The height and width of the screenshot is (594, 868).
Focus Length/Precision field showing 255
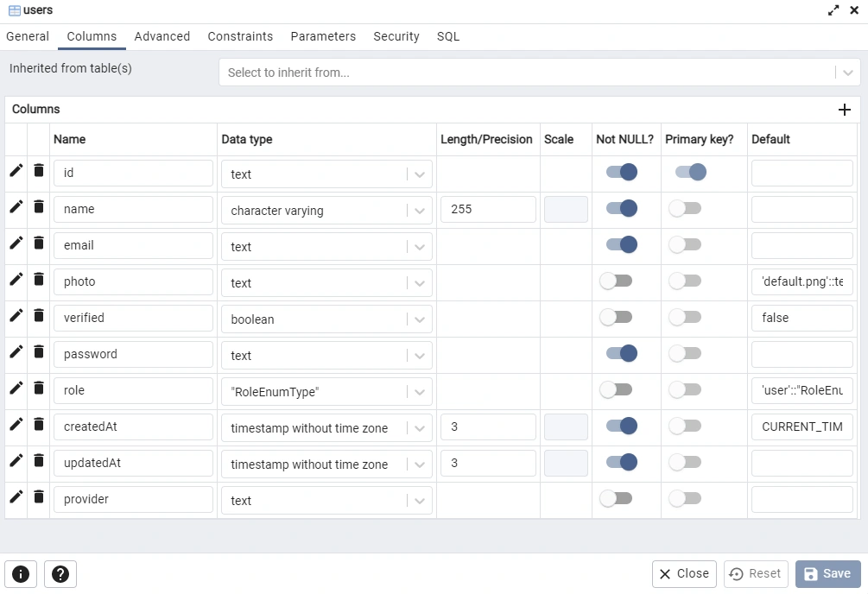(x=488, y=209)
